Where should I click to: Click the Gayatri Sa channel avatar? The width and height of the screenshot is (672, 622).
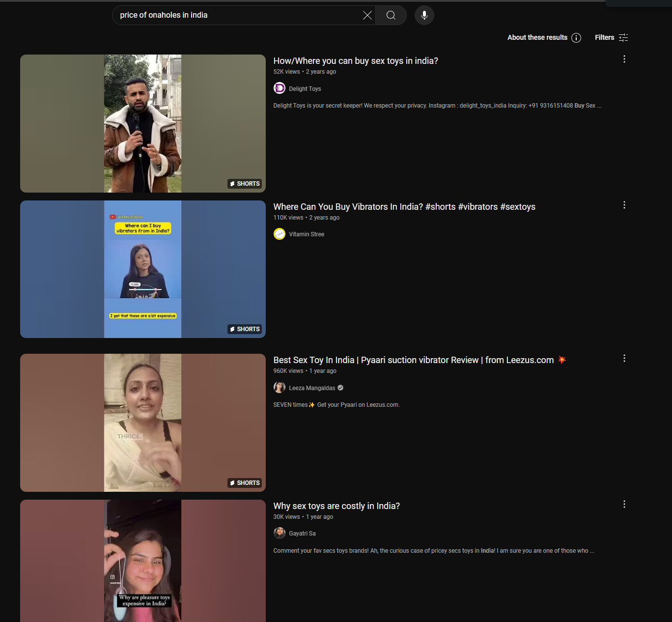(280, 533)
